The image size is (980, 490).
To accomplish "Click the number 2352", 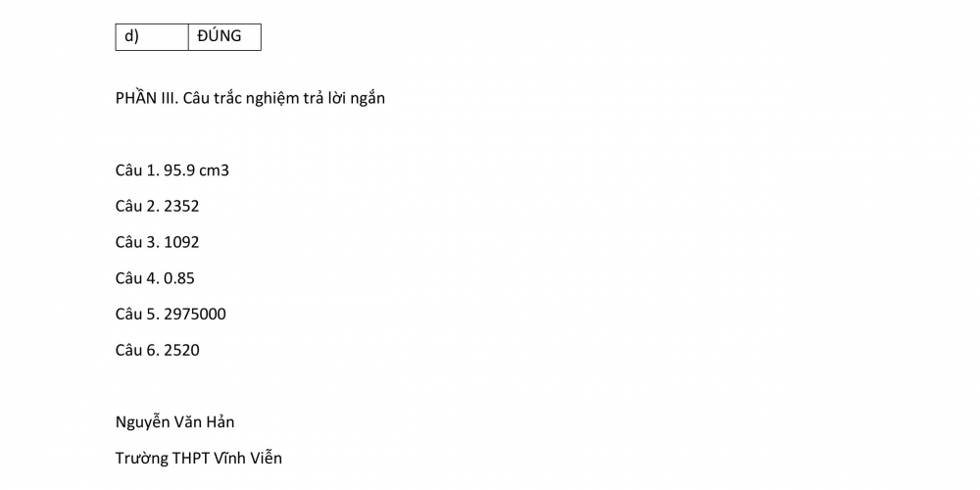I will pos(182,206).
